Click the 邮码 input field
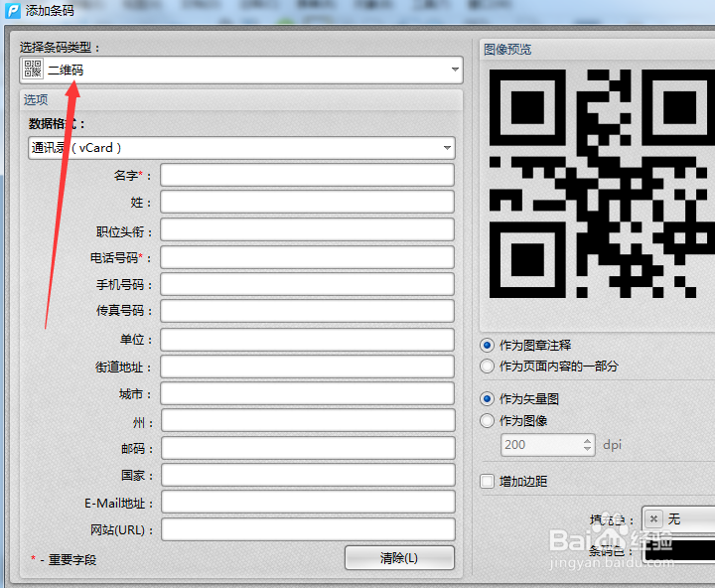 pyautogui.click(x=308, y=448)
